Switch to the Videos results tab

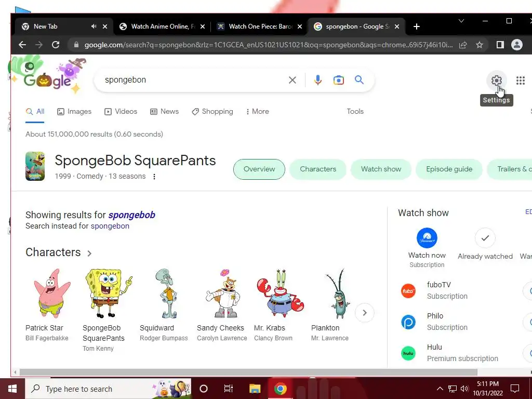coord(121,111)
